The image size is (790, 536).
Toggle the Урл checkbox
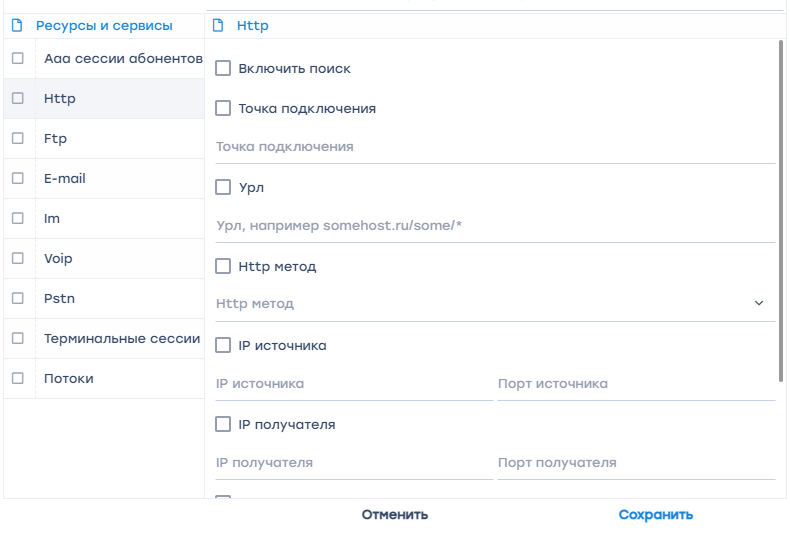[223, 187]
